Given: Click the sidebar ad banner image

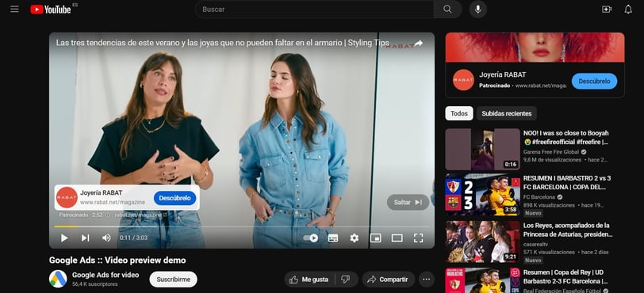Looking at the screenshot, I should [x=535, y=48].
